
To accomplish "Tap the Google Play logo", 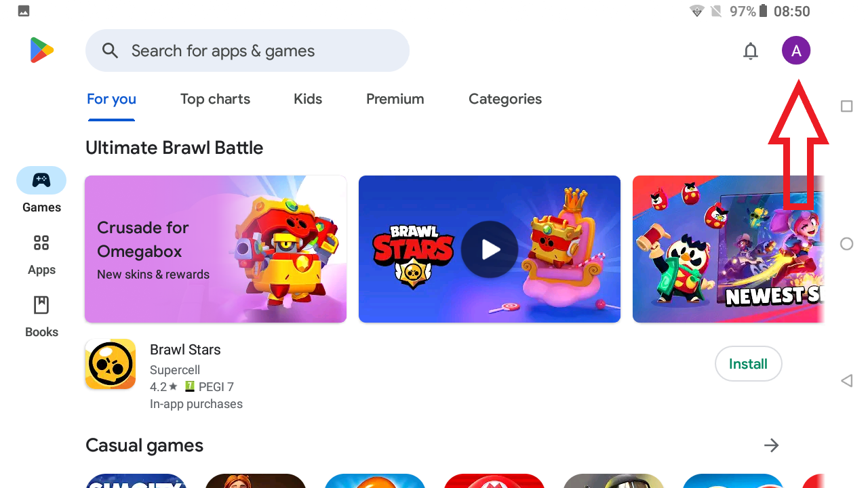I will (42, 51).
